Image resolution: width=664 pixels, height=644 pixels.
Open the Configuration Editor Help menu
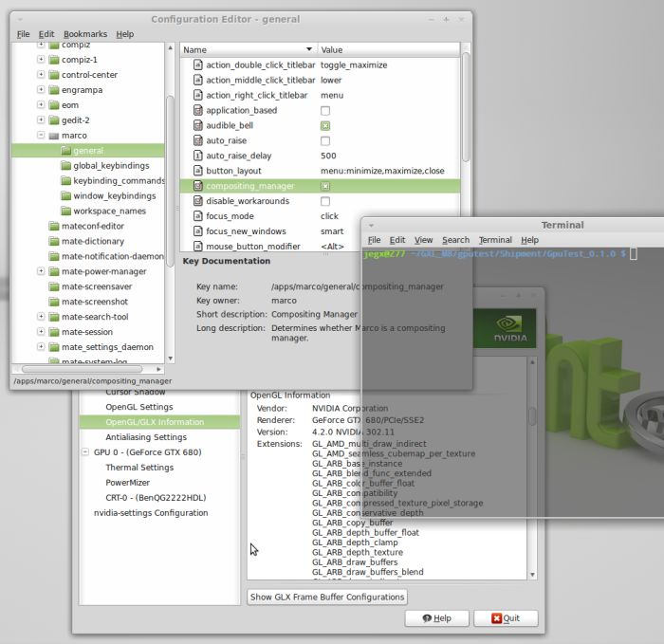point(125,34)
